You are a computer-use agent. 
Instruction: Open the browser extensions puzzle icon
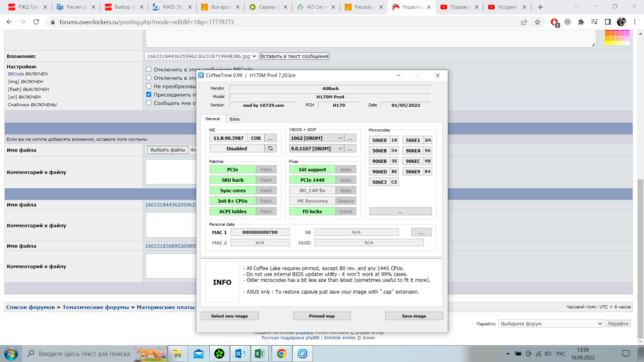[x=581, y=22]
